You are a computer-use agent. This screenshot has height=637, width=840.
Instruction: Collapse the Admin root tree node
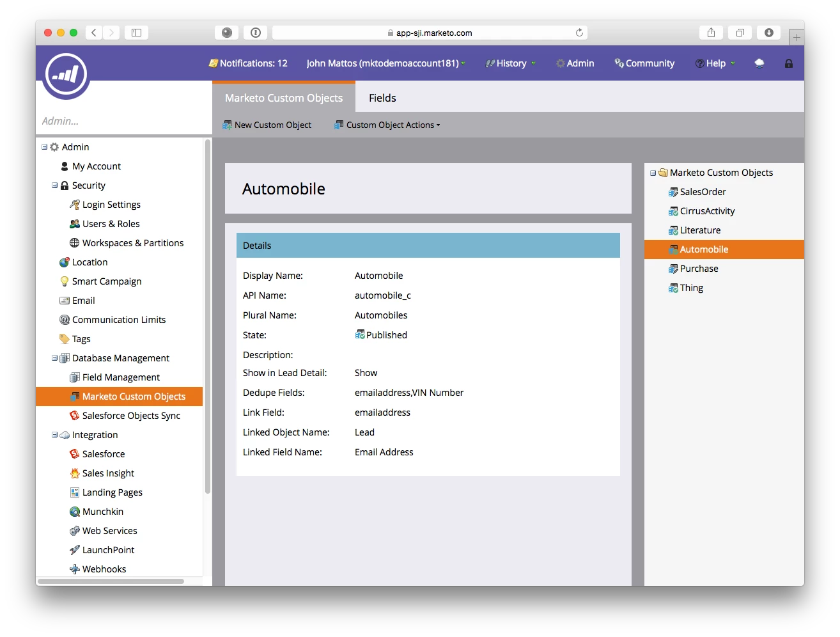point(45,147)
